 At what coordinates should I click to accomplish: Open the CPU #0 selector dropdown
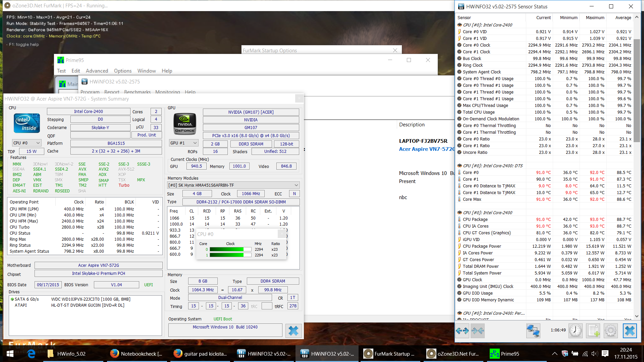point(26,143)
